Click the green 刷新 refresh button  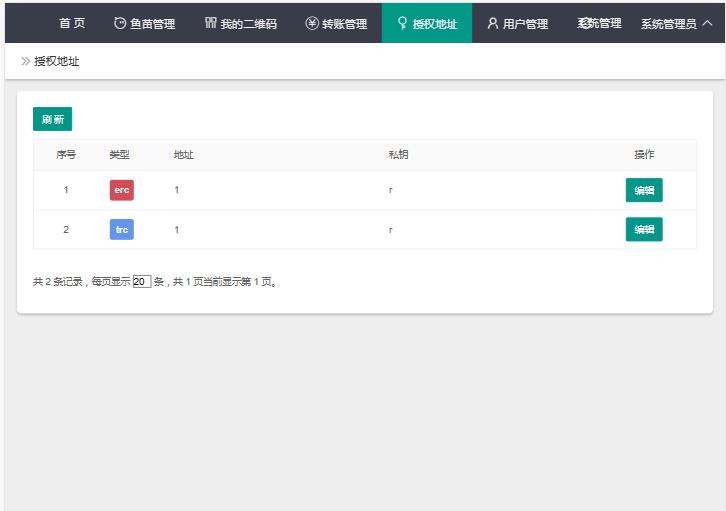click(52, 119)
